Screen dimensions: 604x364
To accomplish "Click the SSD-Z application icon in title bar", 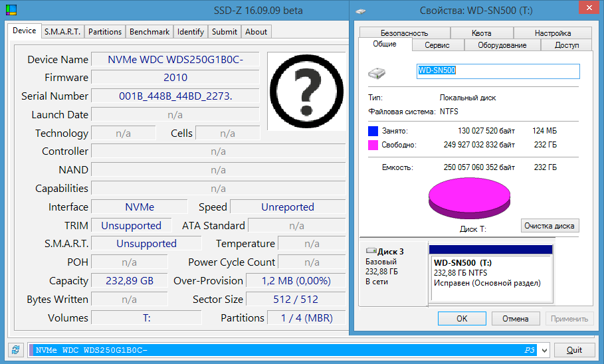I will coord(10,11).
